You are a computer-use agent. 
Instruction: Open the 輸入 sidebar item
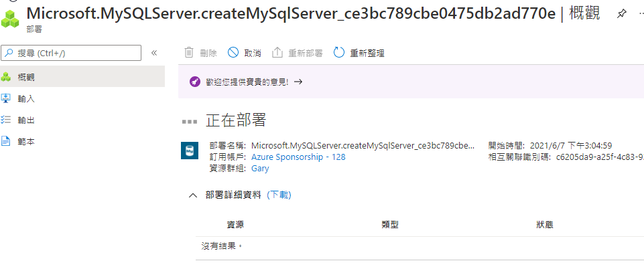(82, 98)
